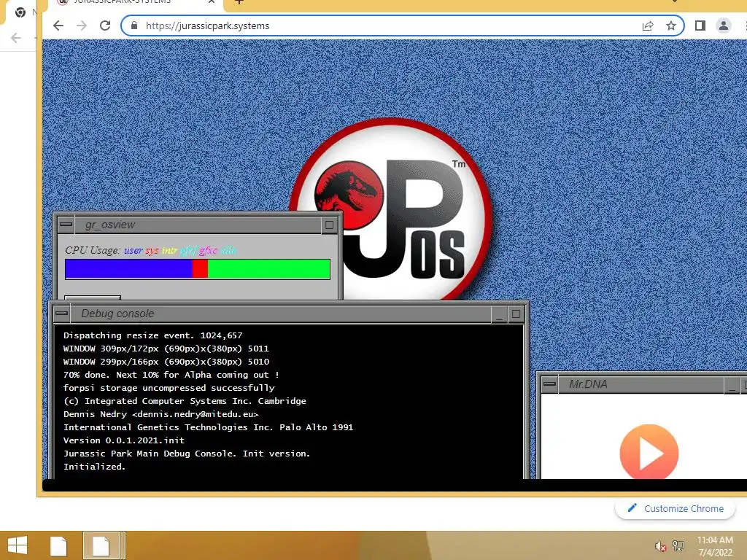Click the Customize Chrome button
The height and width of the screenshot is (560, 747).
coord(675,508)
